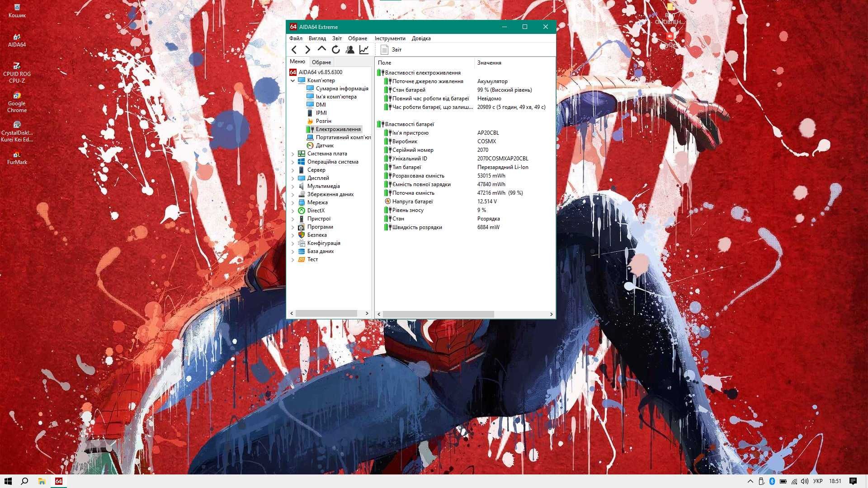Click the User/Profile icon
The width and height of the screenshot is (868, 488).
(350, 49)
